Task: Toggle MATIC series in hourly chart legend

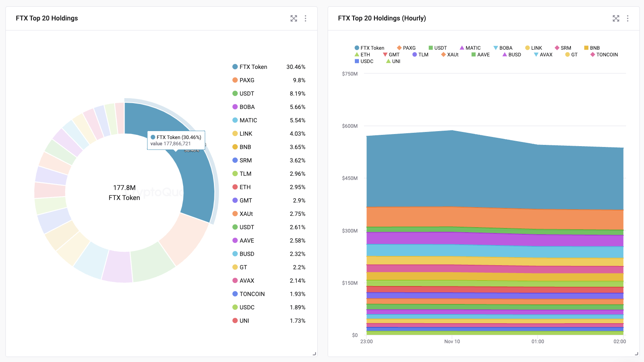Action: pyautogui.click(x=470, y=48)
